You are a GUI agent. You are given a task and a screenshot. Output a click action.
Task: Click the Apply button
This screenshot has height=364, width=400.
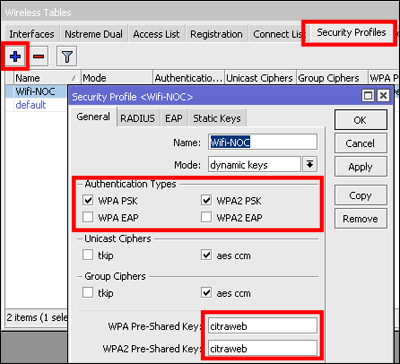pyautogui.click(x=360, y=167)
